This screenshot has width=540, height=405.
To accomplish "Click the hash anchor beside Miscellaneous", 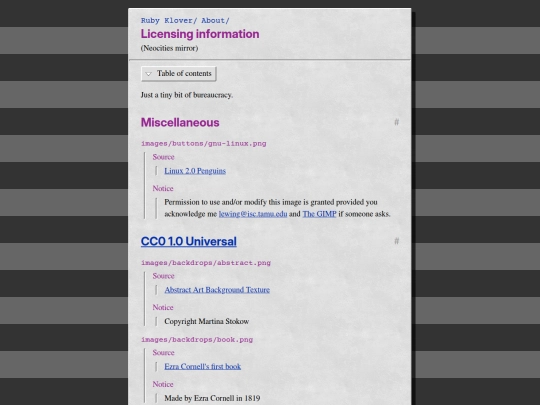I will pos(396,122).
